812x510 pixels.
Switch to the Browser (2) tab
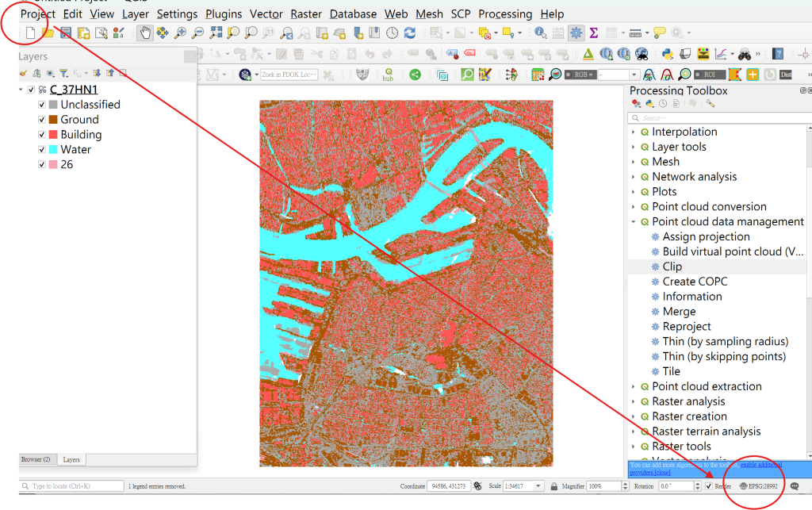pos(36,459)
